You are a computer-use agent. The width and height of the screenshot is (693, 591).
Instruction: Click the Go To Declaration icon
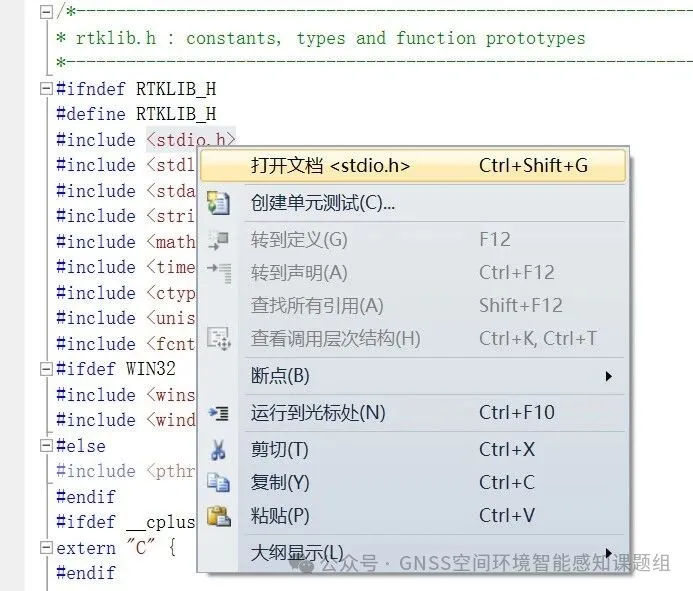[218, 272]
